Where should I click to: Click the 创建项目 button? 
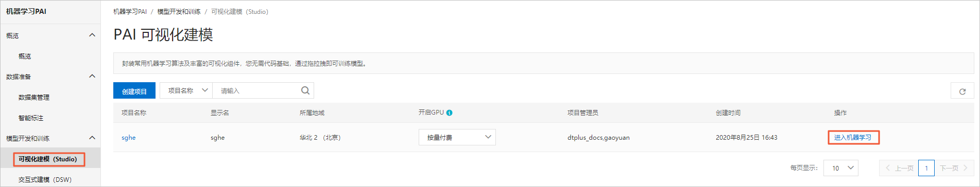point(134,90)
